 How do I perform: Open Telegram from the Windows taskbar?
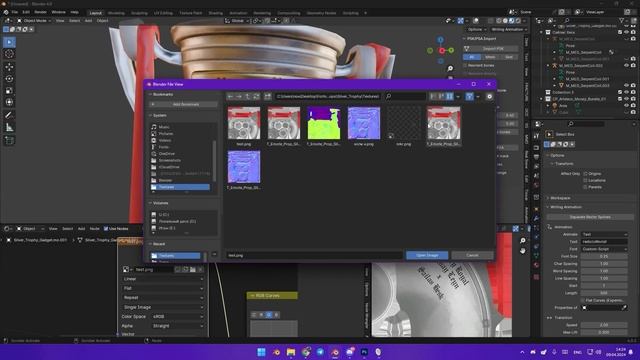pyautogui.click(x=320, y=352)
